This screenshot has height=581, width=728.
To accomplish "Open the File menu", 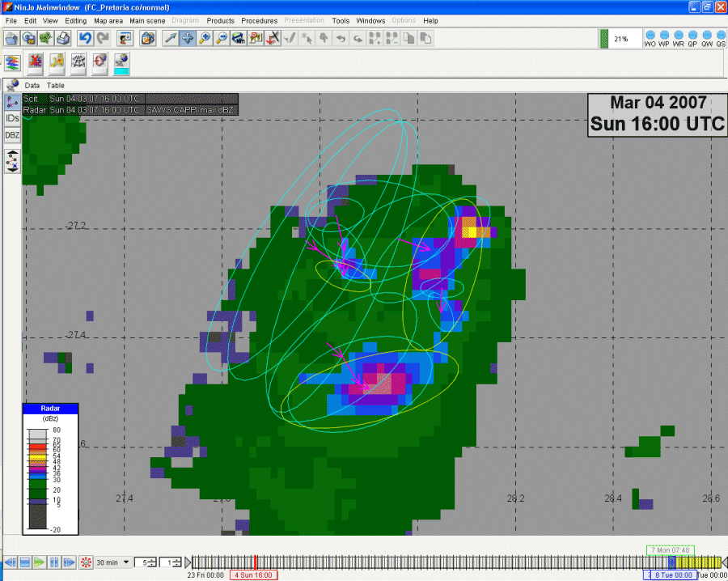I will pos(11,21).
